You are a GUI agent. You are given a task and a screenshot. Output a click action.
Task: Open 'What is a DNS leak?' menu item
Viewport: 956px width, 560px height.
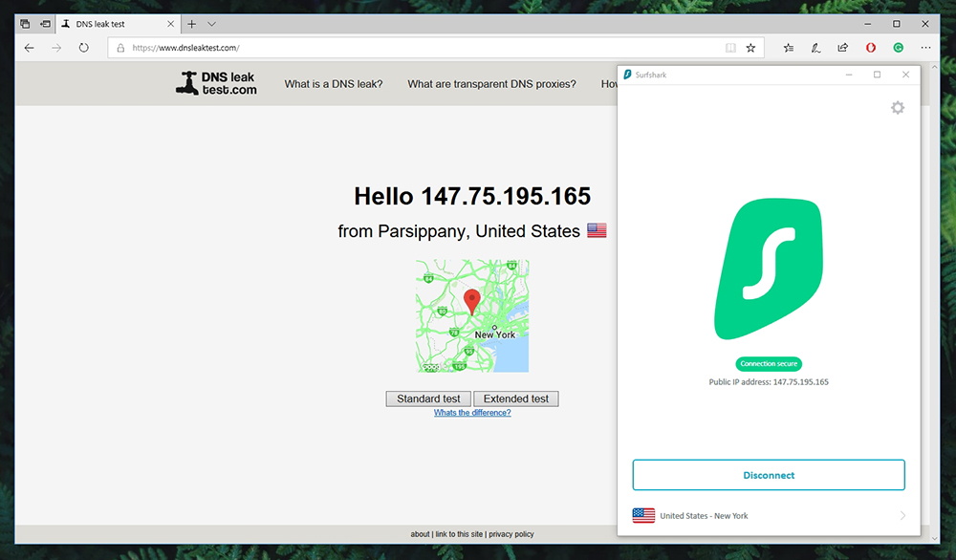tap(334, 84)
